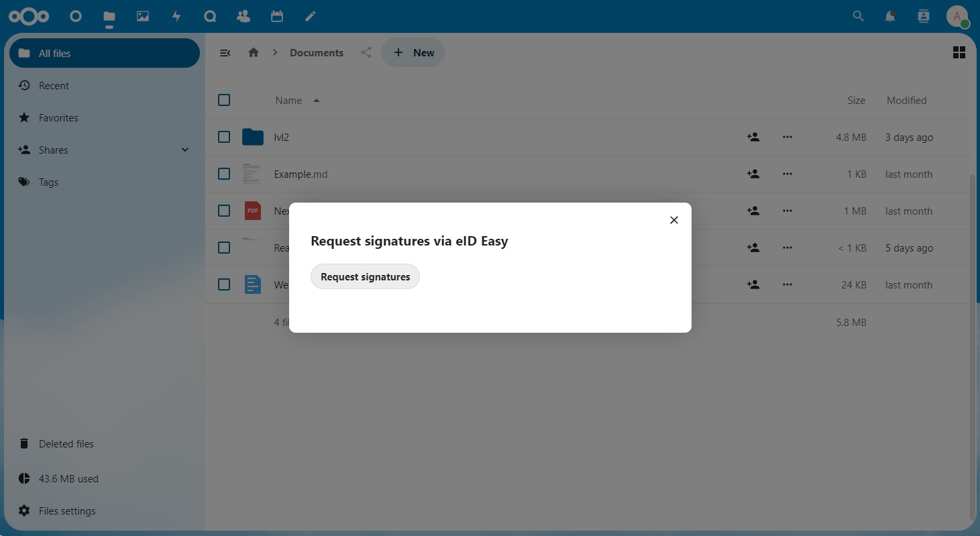Go to Home breadcrumb icon
Viewport: 980px width, 536px height.
point(254,52)
